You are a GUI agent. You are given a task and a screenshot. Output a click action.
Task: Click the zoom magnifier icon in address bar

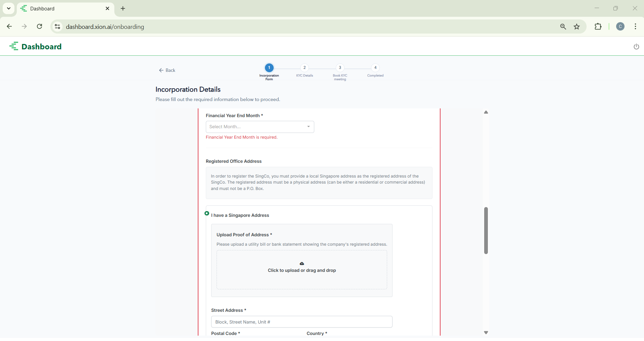click(x=563, y=27)
